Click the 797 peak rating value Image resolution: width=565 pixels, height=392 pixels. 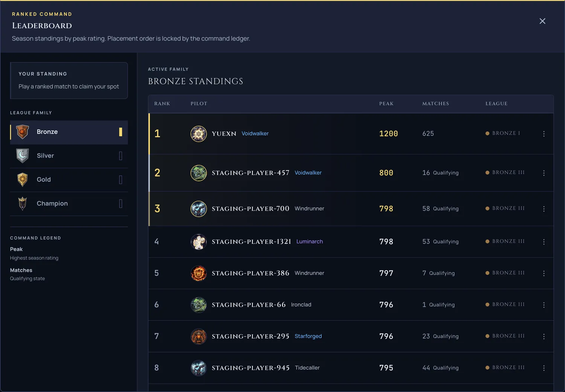click(386, 273)
